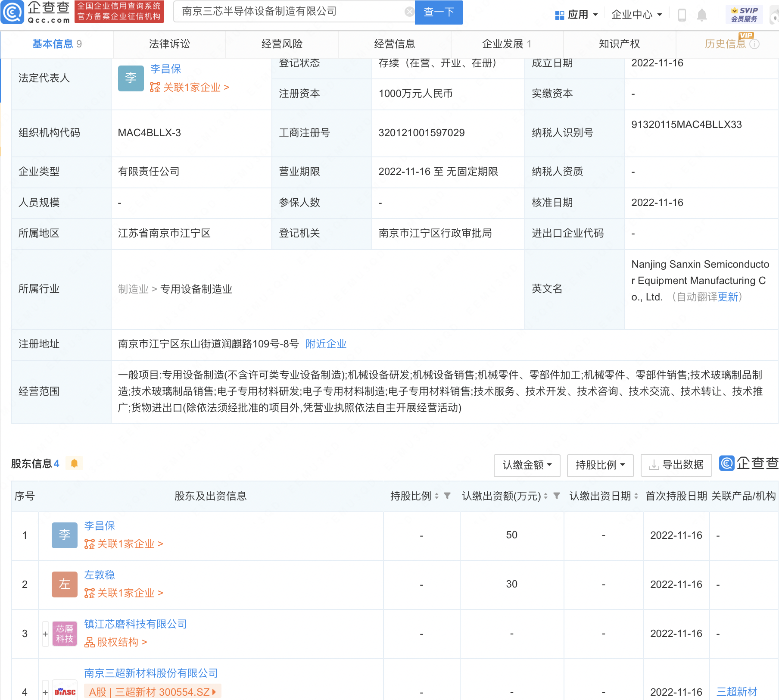Open SVIP member services
Screen dimensions: 779x700
point(744,15)
